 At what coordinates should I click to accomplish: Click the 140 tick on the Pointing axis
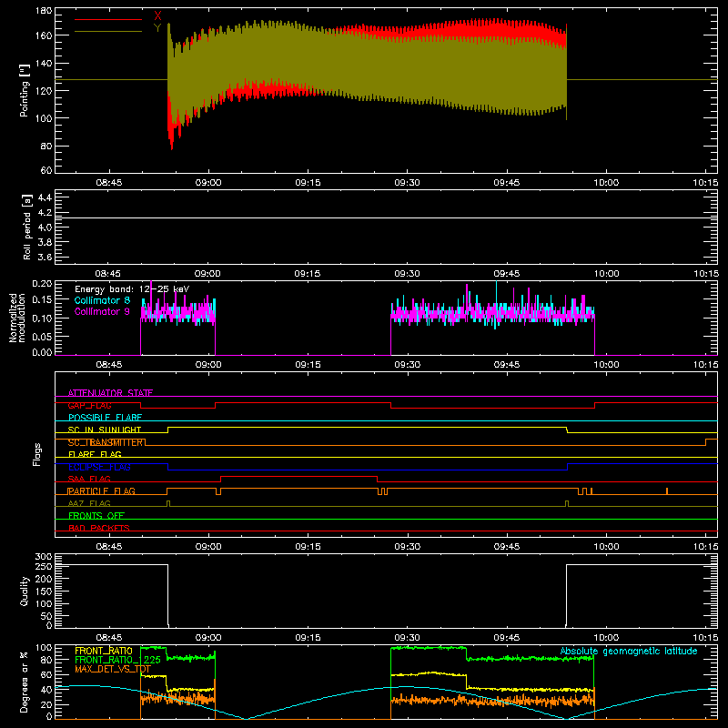44,63
